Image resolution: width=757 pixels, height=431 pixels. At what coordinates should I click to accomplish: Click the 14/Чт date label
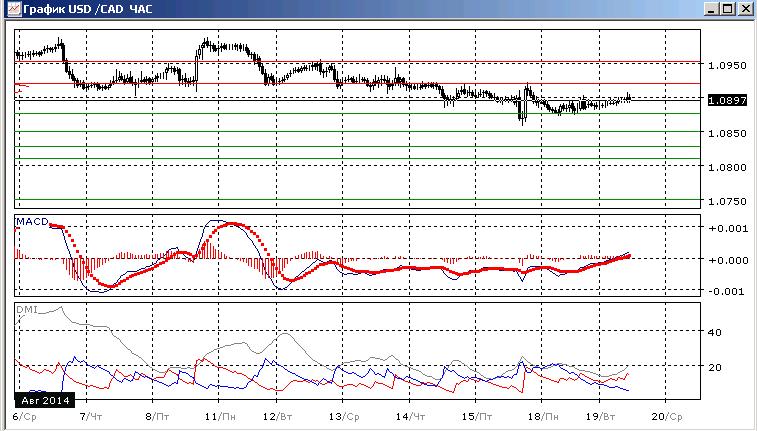click(411, 417)
